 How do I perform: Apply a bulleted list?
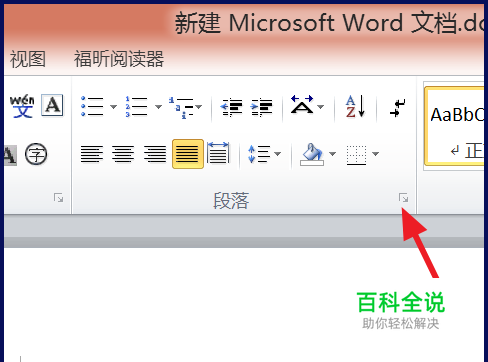[x=92, y=106]
